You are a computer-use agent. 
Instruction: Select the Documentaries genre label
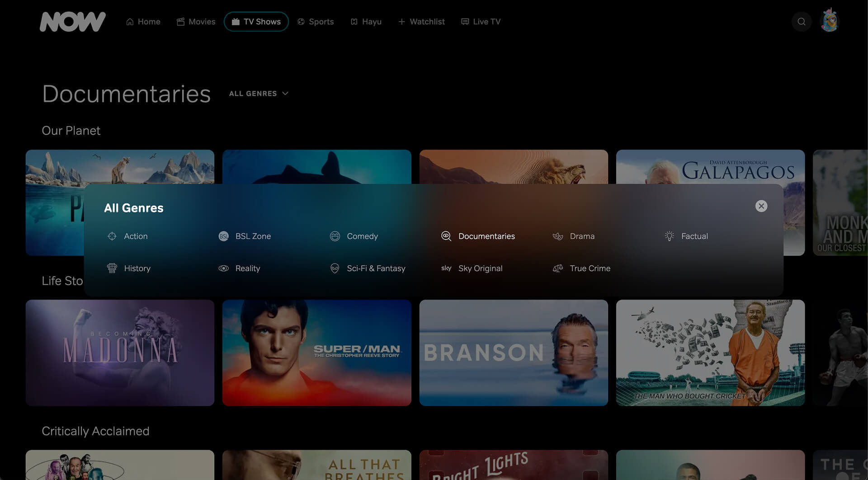[x=486, y=236]
